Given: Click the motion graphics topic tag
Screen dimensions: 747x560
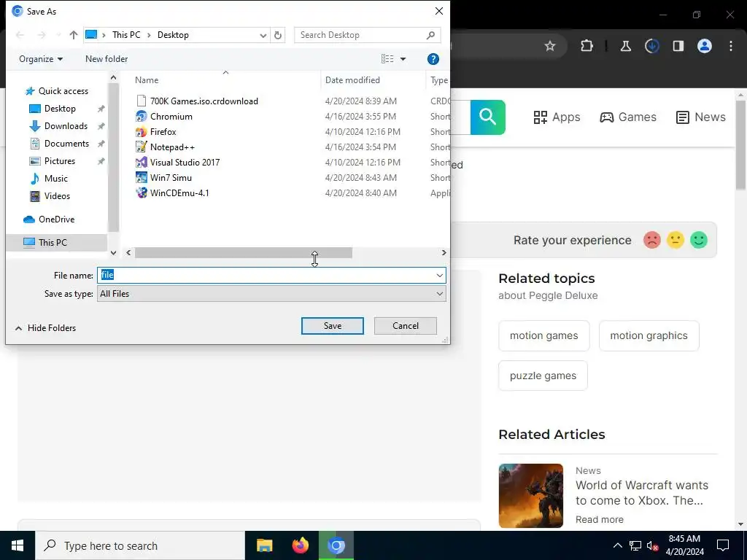Looking at the screenshot, I should (649, 335).
